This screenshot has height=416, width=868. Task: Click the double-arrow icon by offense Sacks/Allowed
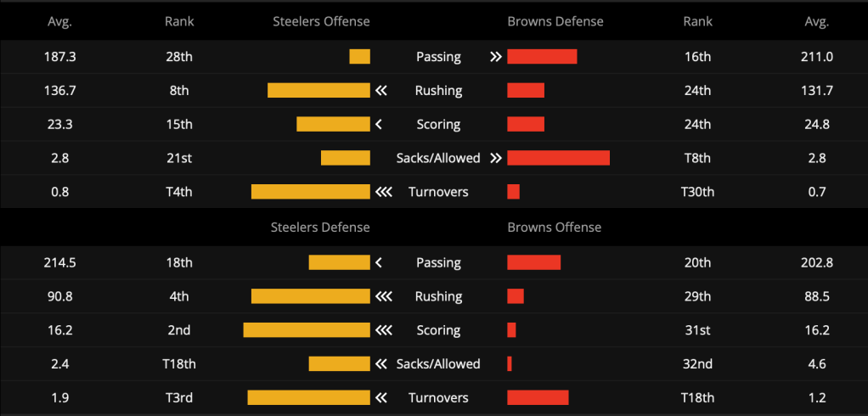point(495,158)
